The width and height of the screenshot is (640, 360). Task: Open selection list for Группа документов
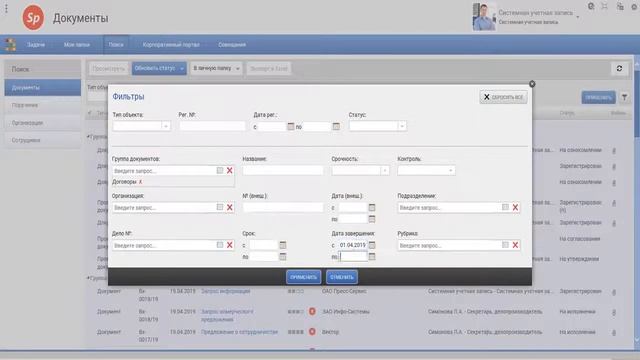pyautogui.click(x=220, y=171)
